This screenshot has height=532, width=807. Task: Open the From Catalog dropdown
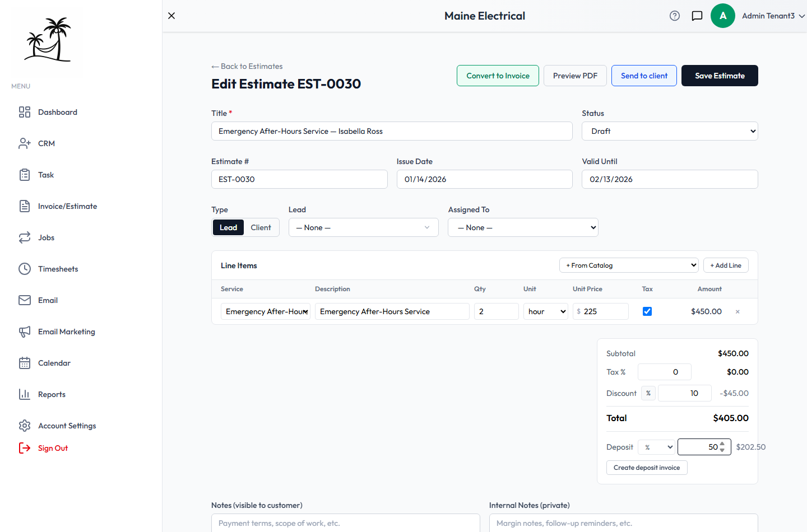(629, 265)
